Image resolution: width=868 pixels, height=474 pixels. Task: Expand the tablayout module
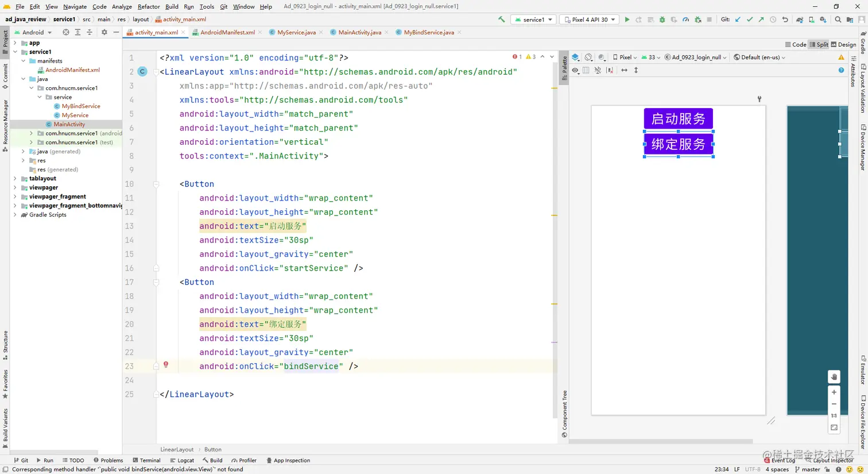(x=15, y=179)
